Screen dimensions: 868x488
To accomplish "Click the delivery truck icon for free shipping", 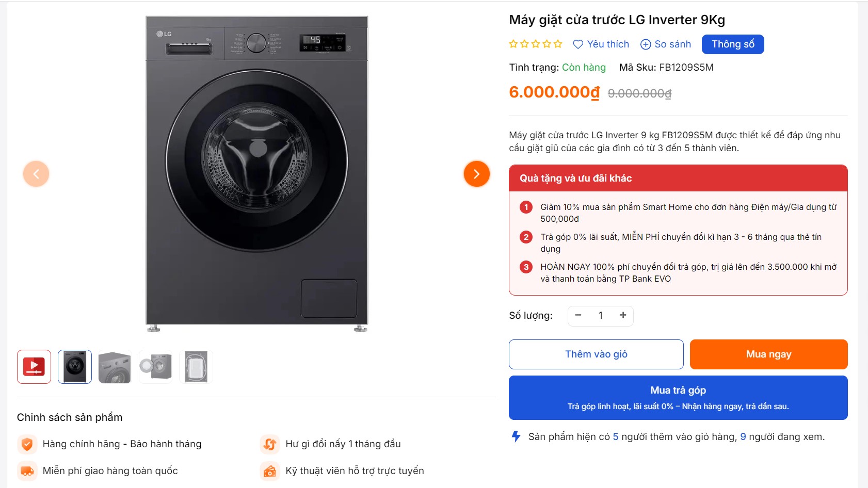I will pos(27,471).
